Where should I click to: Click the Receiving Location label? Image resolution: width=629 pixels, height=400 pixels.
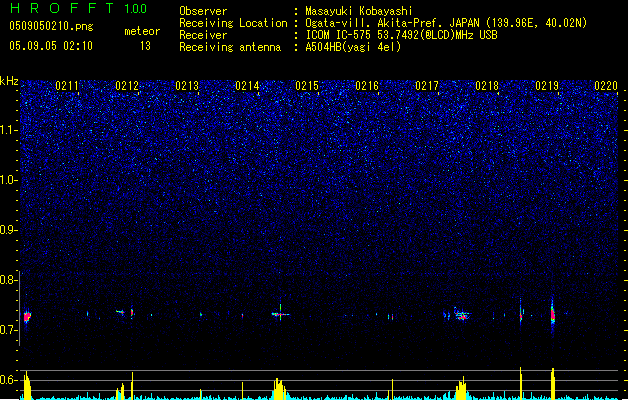[233, 23]
